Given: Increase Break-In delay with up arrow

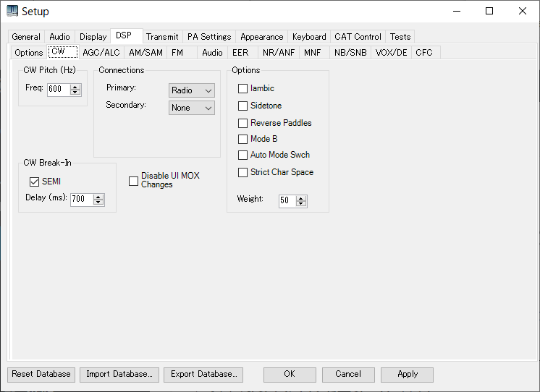Looking at the screenshot, I should point(98,196).
